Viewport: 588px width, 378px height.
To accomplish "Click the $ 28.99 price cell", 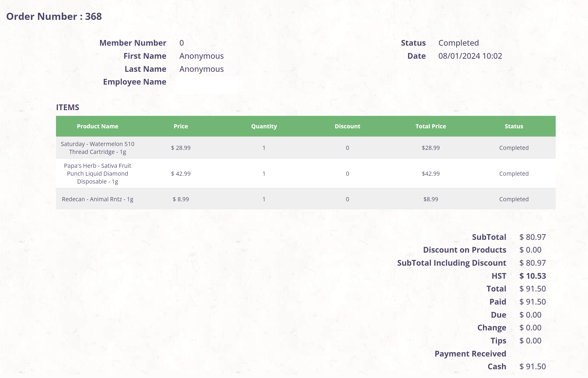I will pos(181,148).
